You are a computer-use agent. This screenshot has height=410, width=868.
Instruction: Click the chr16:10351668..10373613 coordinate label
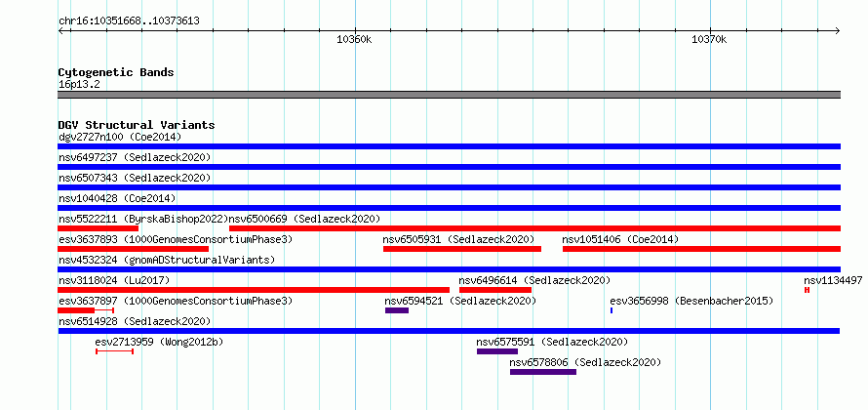click(129, 21)
